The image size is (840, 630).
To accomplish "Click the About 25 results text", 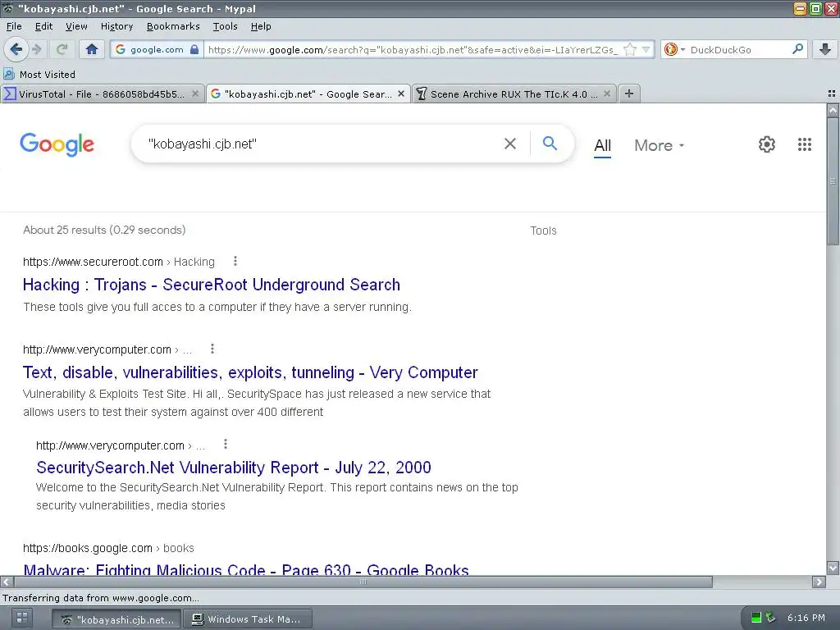I will [x=104, y=230].
